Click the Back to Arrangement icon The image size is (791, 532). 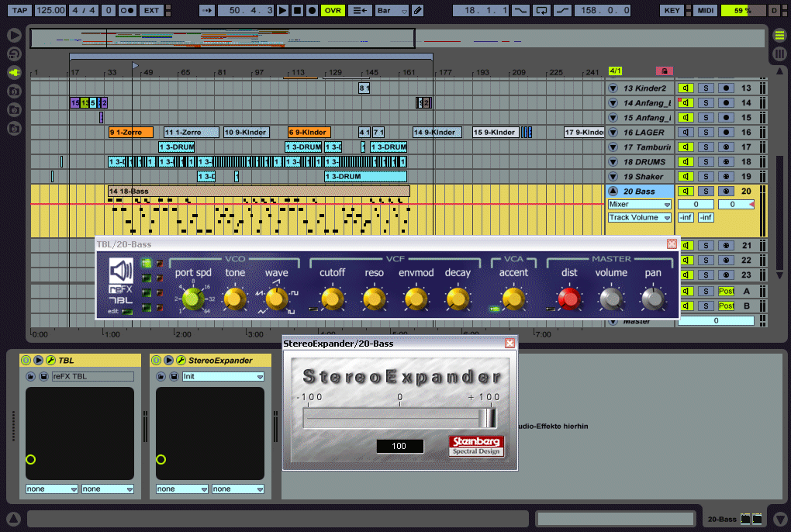[x=360, y=10]
